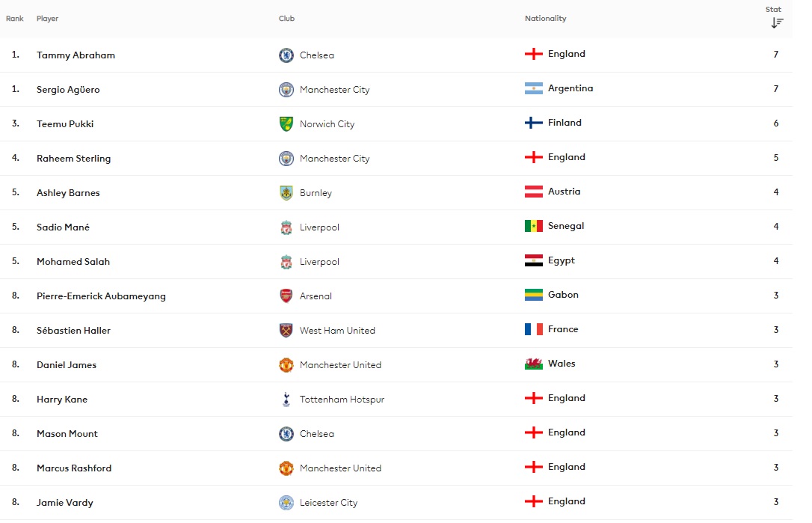The width and height of the screenshot is (812, 523).
Task: Click the Nationality column header
Action: (x=545, y=18)
